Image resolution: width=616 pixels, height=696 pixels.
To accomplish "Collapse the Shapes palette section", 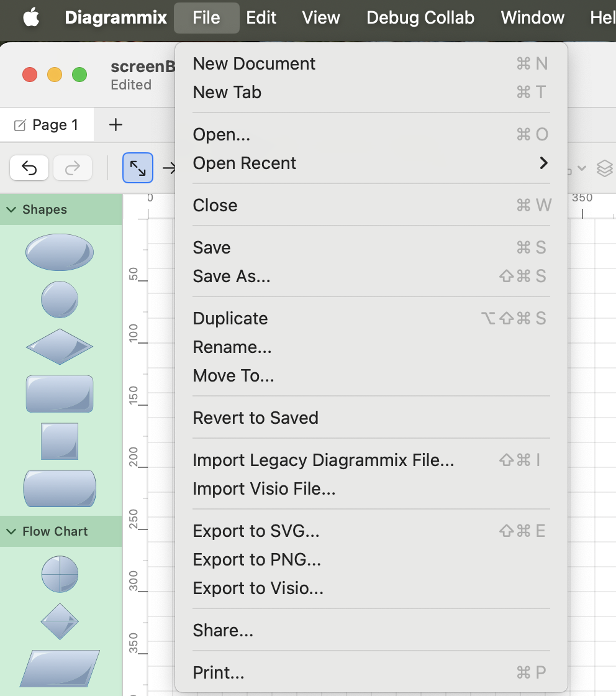I will [11, 210].
